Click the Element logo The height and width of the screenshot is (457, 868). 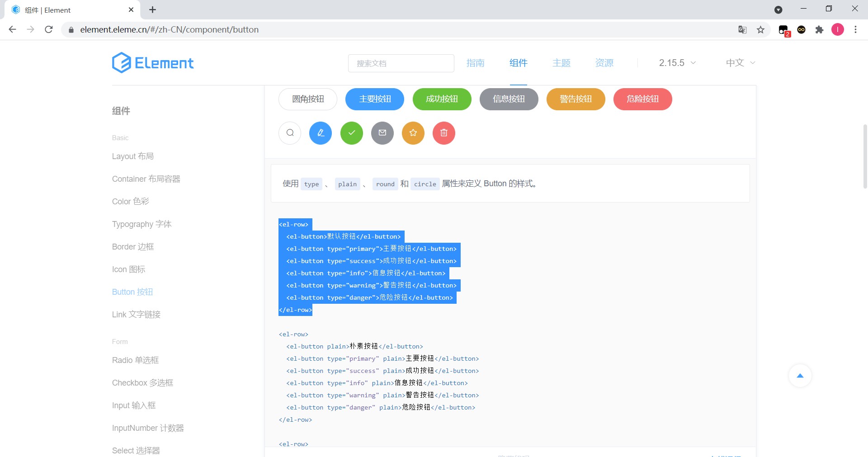click(153, 63)
